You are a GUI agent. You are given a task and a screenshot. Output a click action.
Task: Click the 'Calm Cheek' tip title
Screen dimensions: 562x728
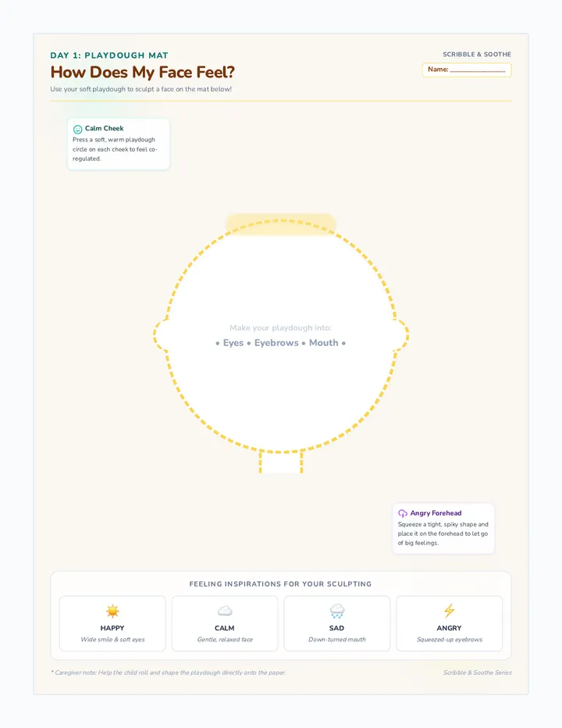[105, 128]
